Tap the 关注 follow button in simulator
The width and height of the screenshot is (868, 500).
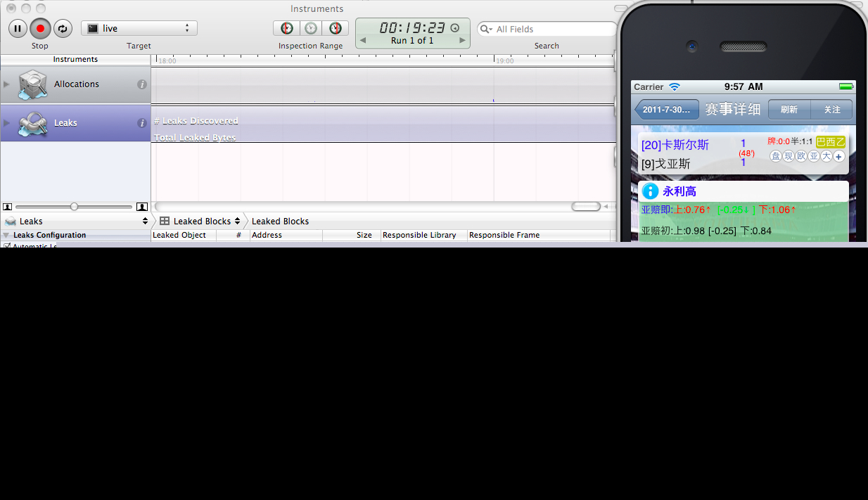coord(832,110)
